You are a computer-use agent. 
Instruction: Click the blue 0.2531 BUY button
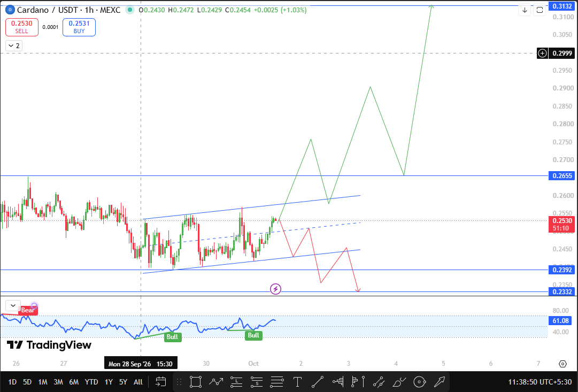tap(79, 27)
